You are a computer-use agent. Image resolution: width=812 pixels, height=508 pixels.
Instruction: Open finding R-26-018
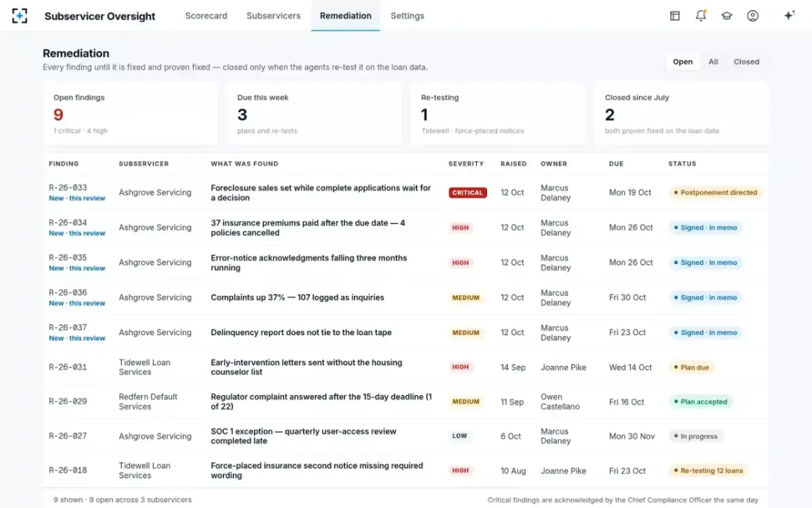(x=68, y=471)
